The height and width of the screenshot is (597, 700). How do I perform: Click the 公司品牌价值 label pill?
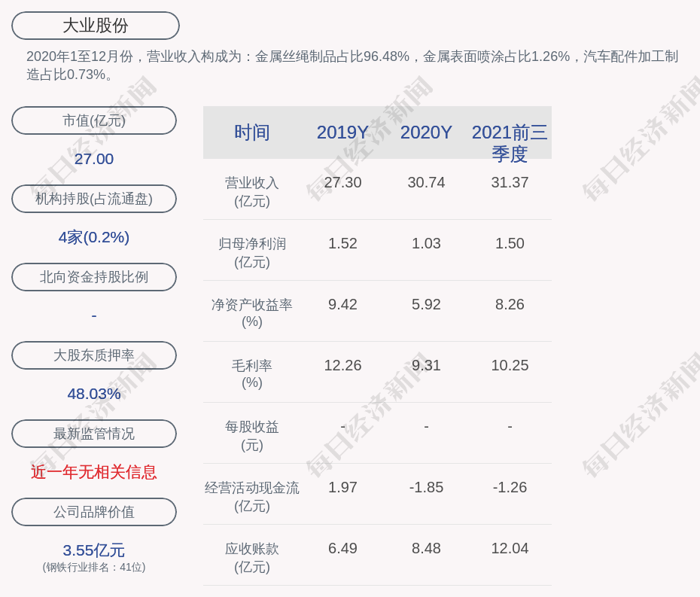coord(94,512)
